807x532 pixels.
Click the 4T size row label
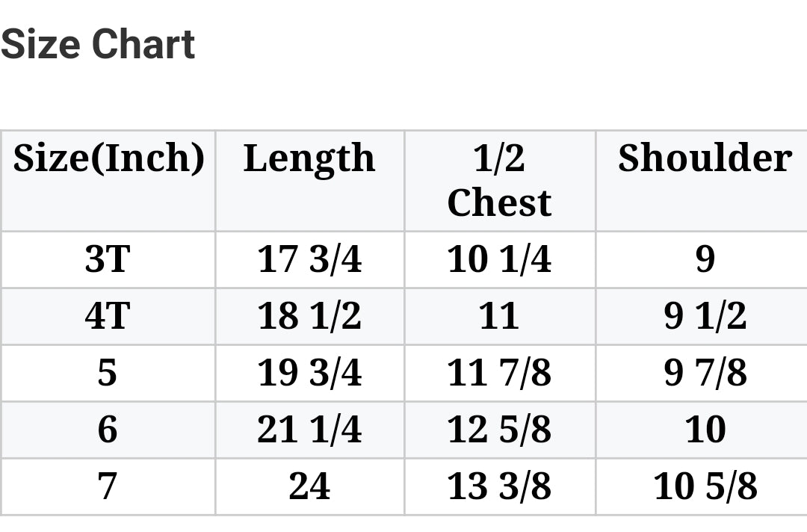coord(108,317)
